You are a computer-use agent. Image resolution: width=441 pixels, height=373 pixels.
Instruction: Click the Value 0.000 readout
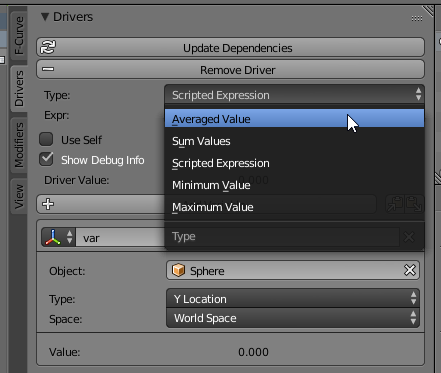(x=253, y=352)
